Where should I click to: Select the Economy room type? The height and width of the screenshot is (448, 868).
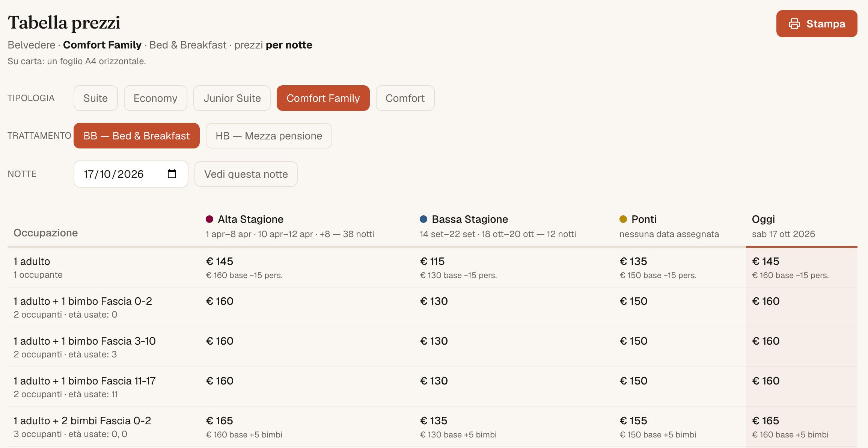point(155,98)
